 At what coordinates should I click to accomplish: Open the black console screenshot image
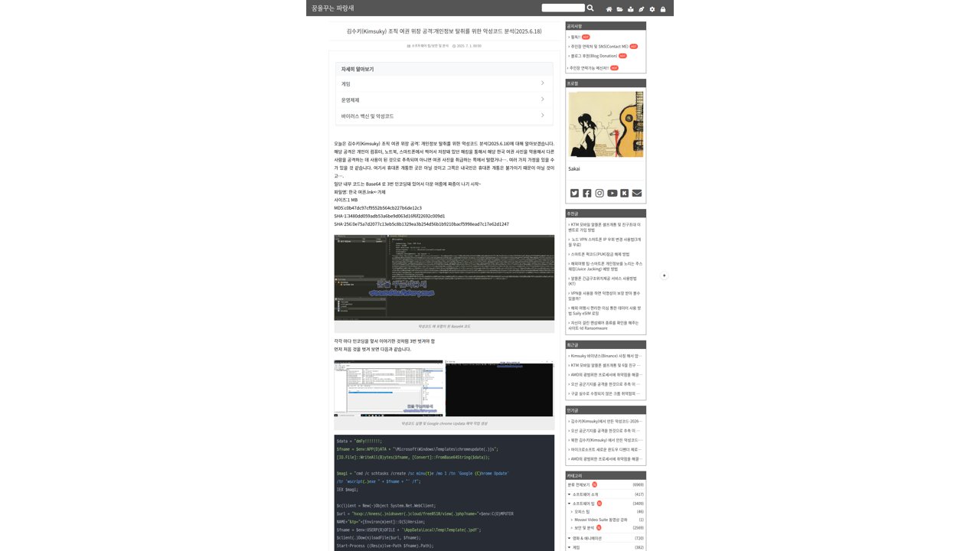499,389
